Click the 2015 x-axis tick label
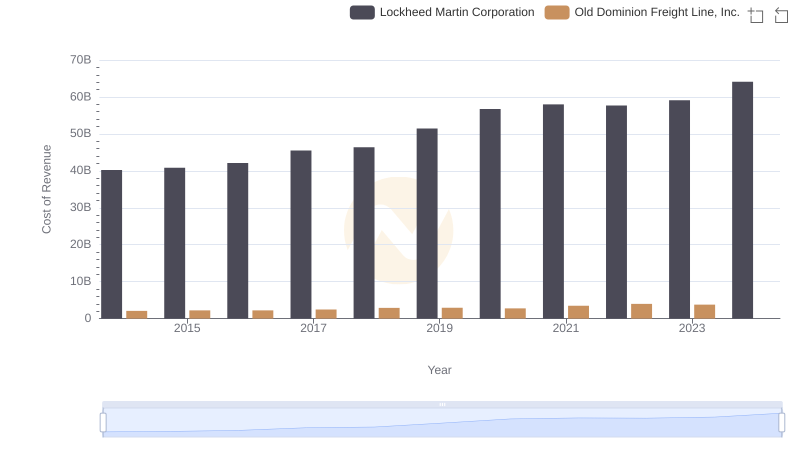800x461 pixels. click(187, 328)
